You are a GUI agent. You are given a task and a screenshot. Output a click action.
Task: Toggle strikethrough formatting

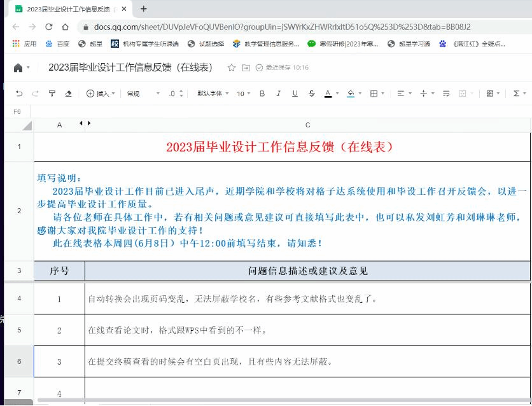[x=311, y=94]
